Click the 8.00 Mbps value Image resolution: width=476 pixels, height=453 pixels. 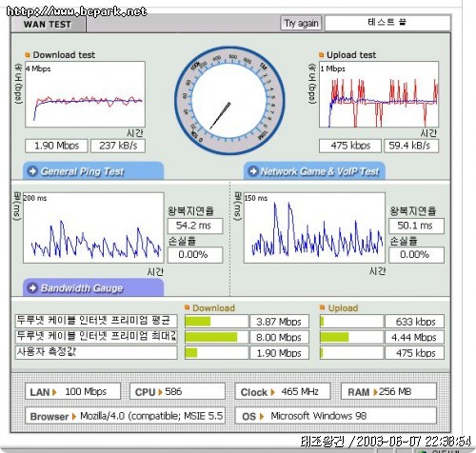(280, 337)
